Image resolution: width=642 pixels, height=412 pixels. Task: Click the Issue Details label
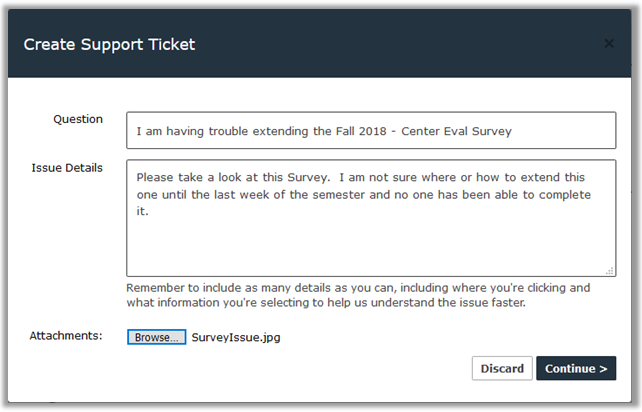pos(67,167)
